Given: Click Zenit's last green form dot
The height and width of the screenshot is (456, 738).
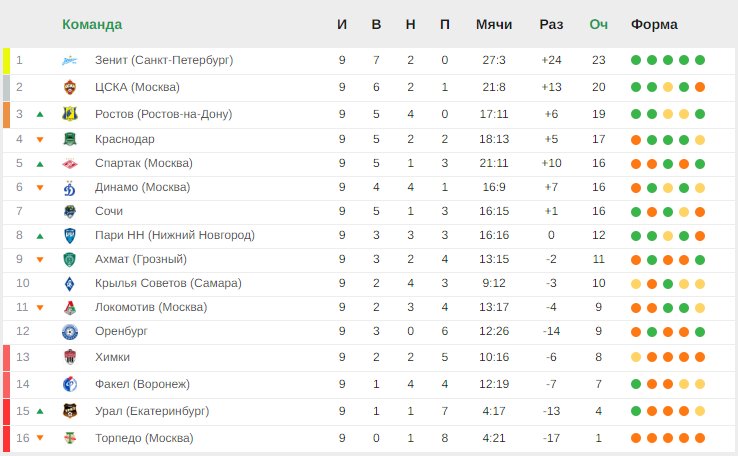Looking at the screenshot, I should 700,60.
